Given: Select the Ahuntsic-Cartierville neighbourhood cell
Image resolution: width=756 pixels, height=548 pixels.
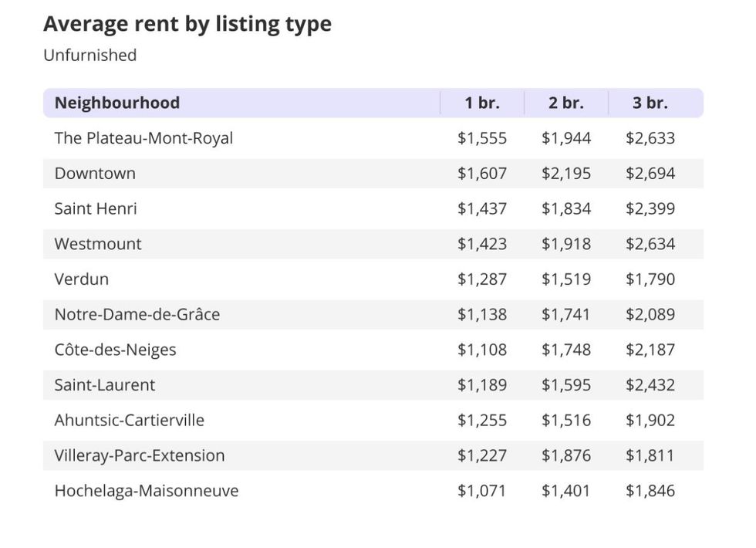Looking at the screenshot, I should 130,420.
